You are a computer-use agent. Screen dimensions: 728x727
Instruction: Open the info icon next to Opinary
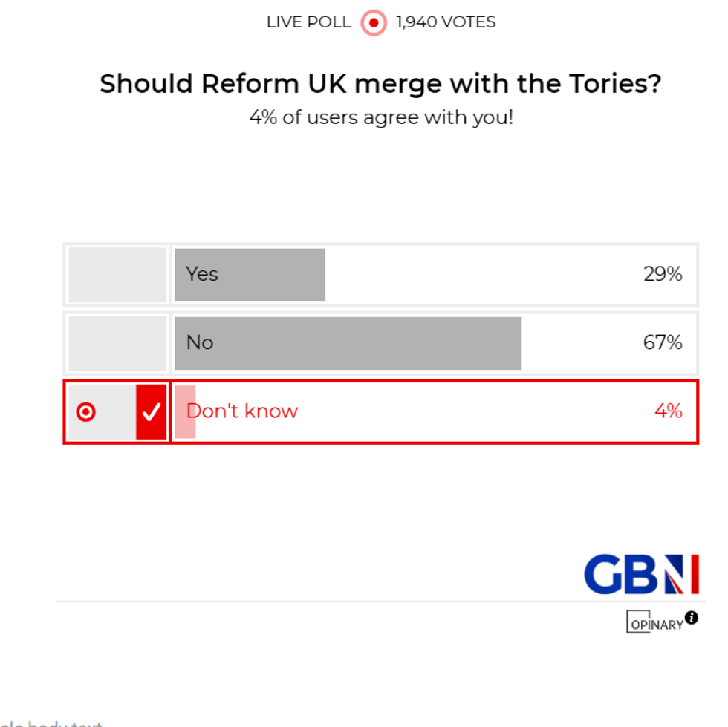click(692, 617)
